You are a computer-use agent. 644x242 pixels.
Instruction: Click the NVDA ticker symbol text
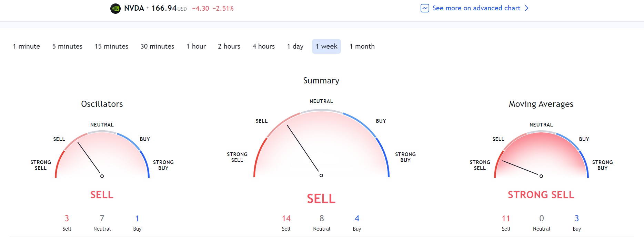click(134, 8)
